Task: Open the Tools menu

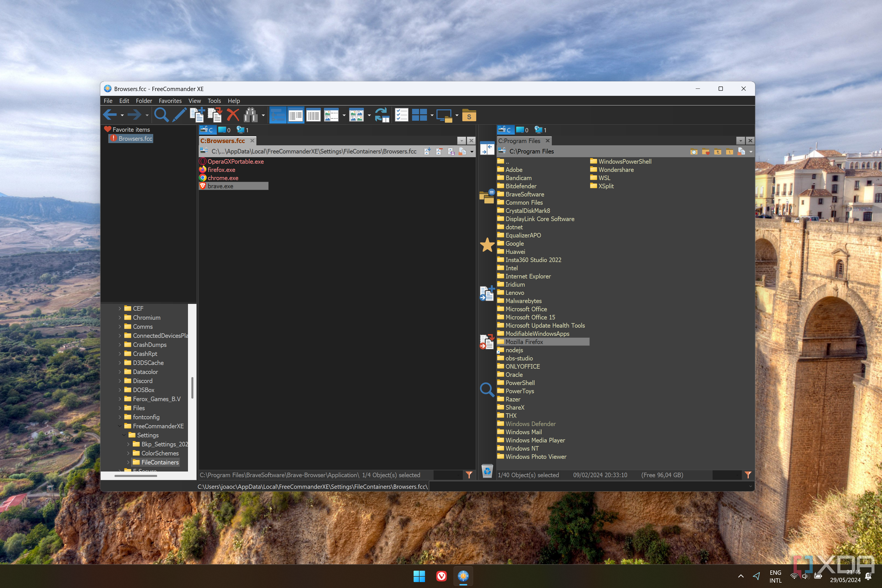Action: tap(214, 100)
